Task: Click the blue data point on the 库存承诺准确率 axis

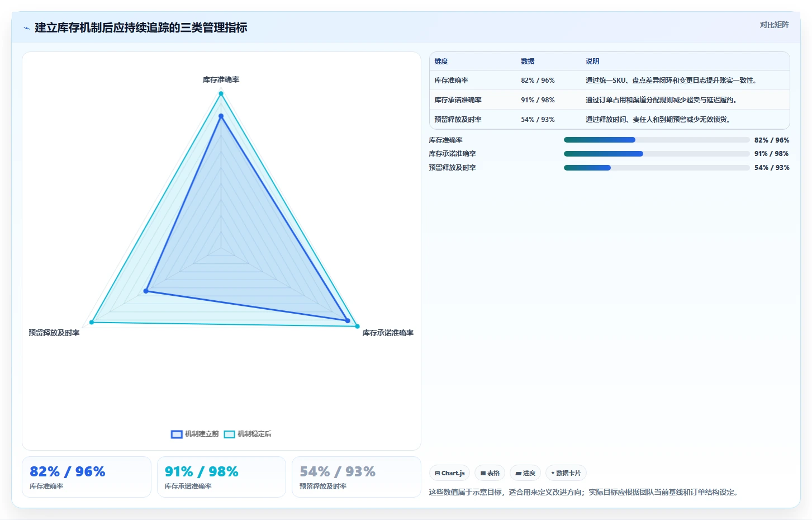Action: (348, 321)
